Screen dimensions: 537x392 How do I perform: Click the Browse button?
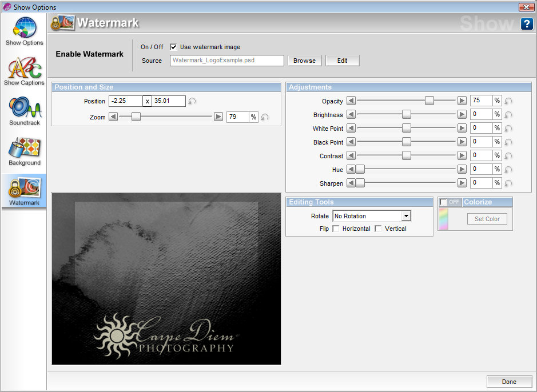[304, 61]
